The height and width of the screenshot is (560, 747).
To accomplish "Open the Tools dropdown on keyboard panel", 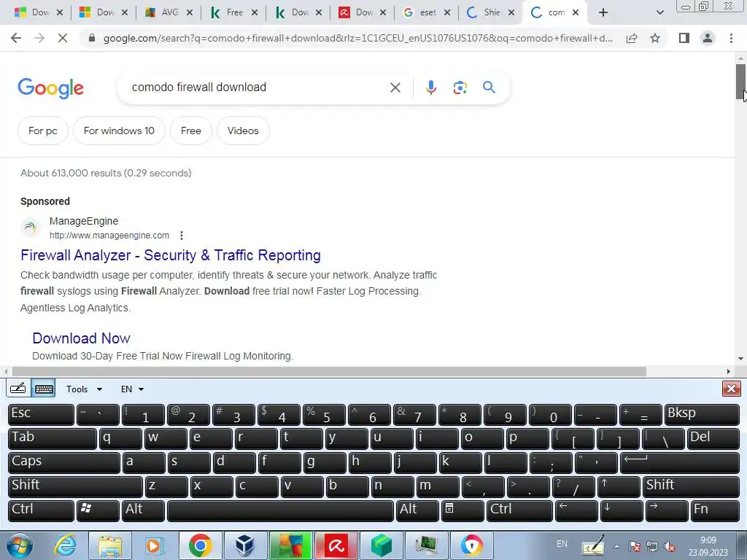I will 85,389.
